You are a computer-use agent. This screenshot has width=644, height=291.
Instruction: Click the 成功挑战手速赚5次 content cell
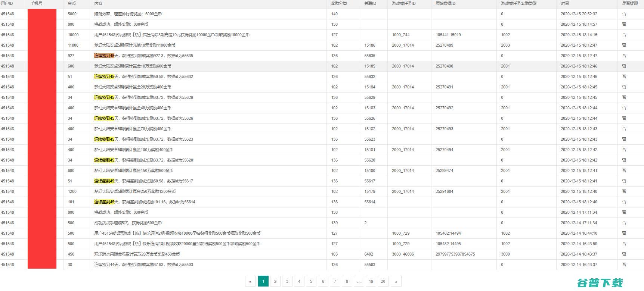point(128,223)
